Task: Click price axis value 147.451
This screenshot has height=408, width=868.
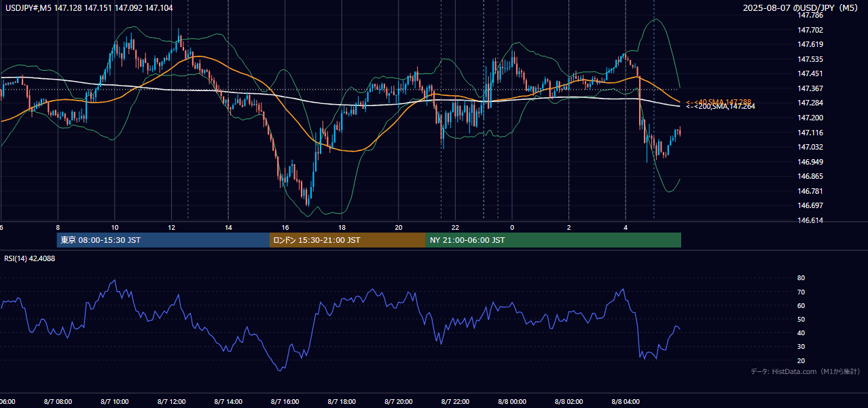Action: click(810, 73)
